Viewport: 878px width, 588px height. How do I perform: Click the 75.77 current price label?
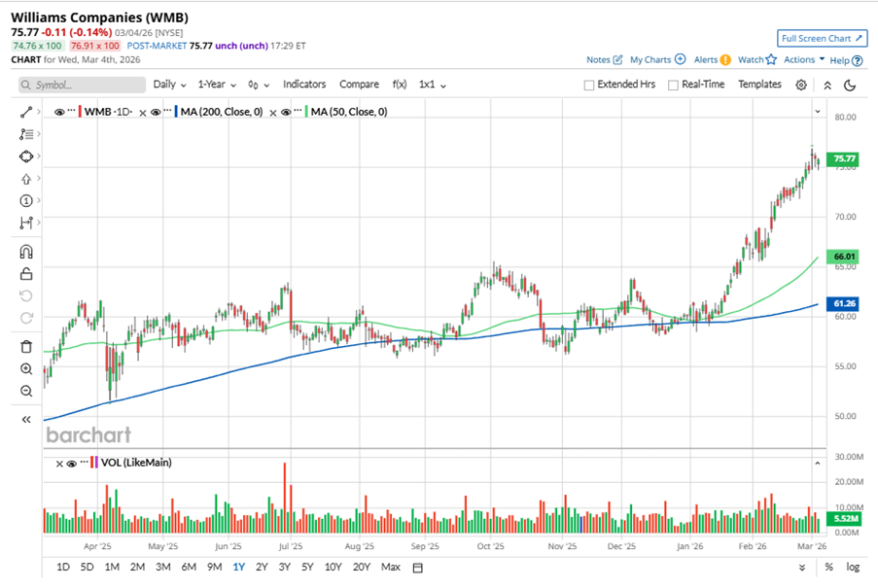(843, 158)
